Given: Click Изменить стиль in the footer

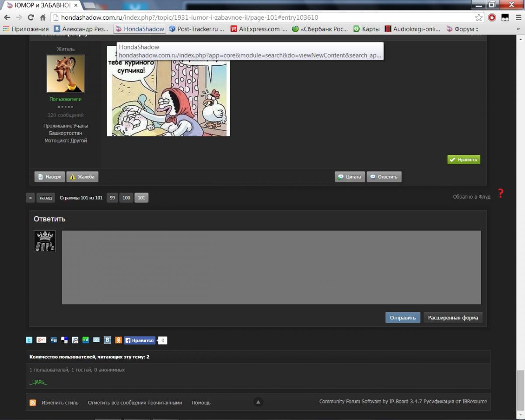Looking at the screenshot, I should tap(60, 402).
